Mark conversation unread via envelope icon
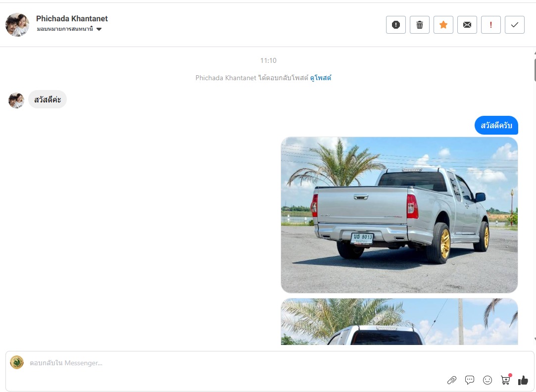This screenshot has height=392, width=536. tap(467, 25)
